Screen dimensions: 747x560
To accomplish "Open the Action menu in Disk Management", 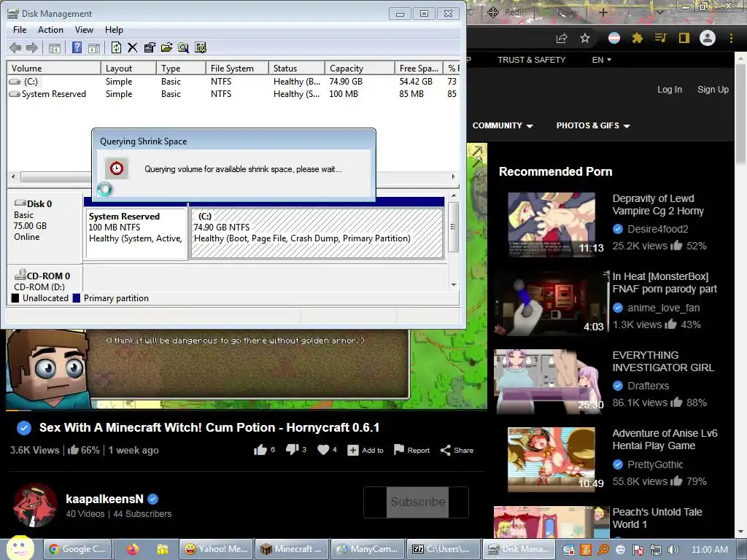I will (50, 29).
